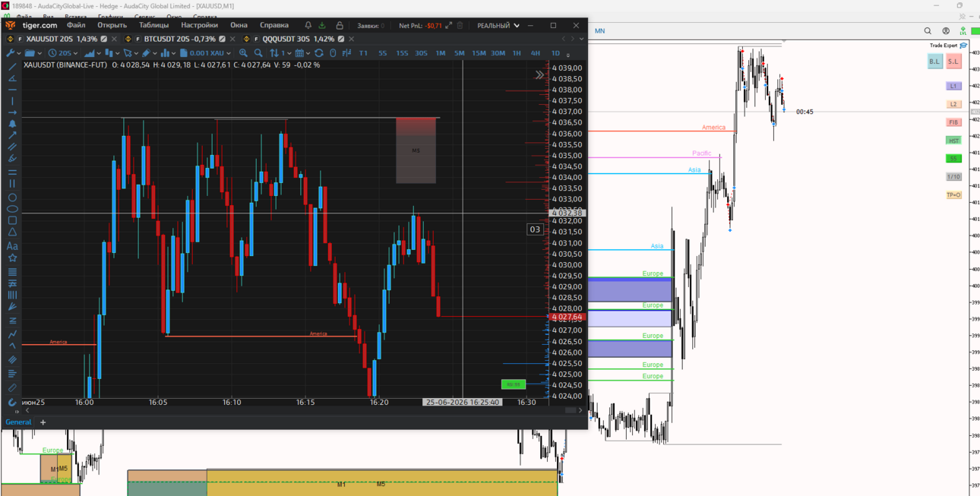Zoom in on the XAUUSDT chart
Image resolution: width=980 pixels, height=496 pixels.
point(243,53)
